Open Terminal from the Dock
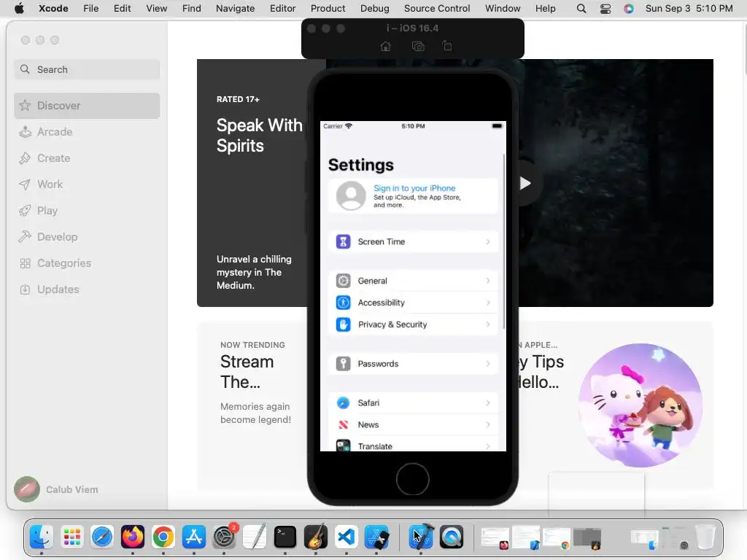This screenshot has height=560, width=747. (x=285, y=537)
